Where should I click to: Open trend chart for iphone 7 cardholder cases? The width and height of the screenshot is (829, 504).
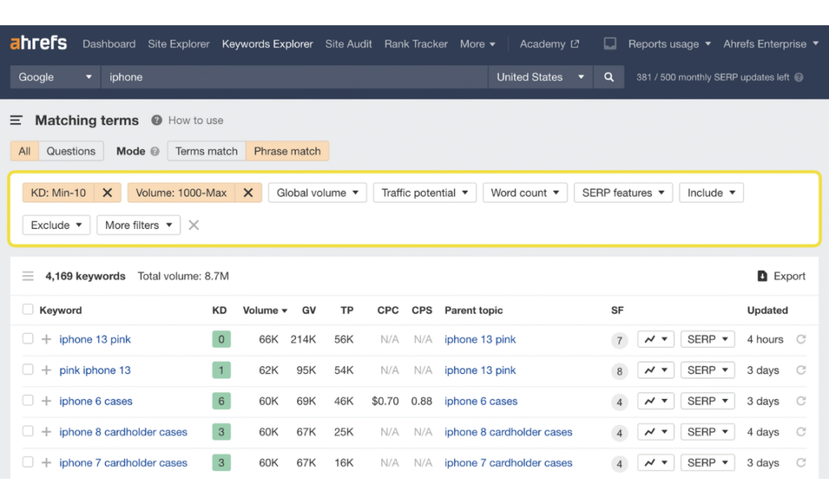[x=656, y=463]
